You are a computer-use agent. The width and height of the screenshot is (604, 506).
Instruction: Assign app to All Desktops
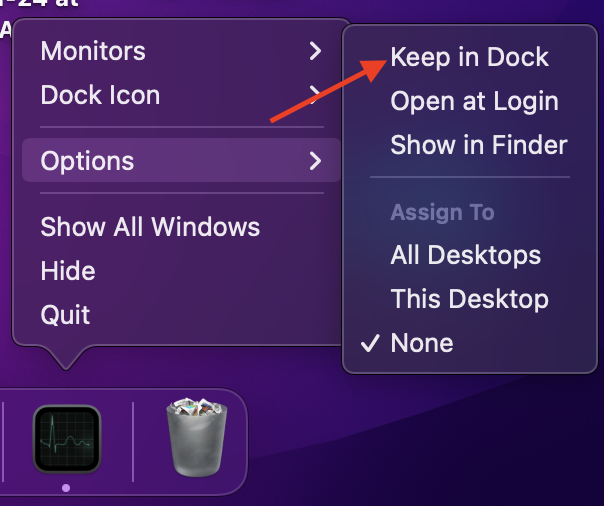[x=465, y=255]
